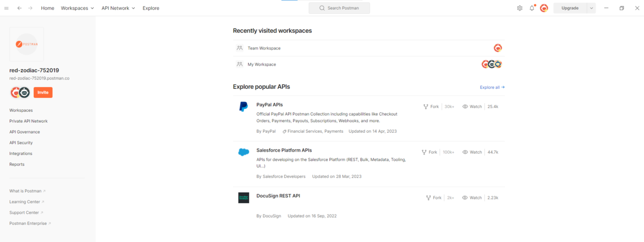The height and width of the screenshot is (242, 644).
Task: Select Integrations in sidebar
Action: coord(21,153)
